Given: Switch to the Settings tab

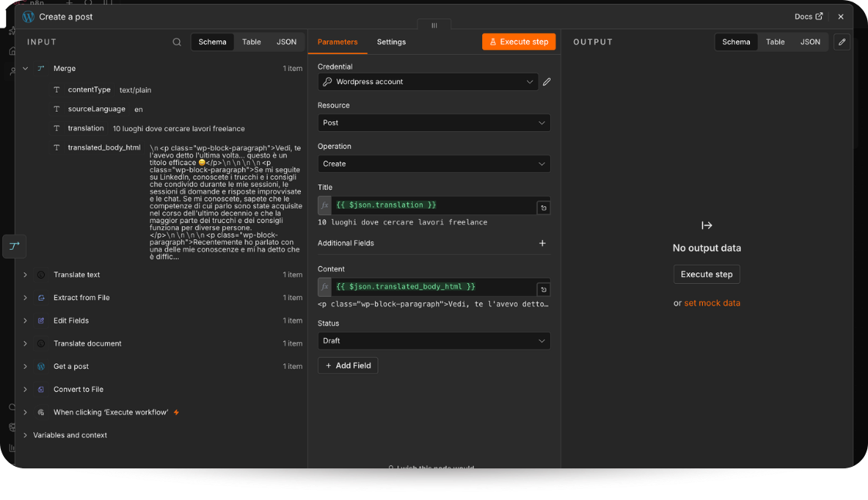Looking at the screenshot, I should (391, 42).
